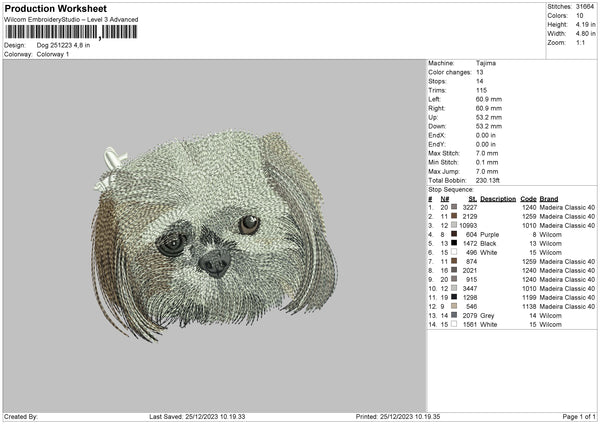Screen dimensions: 600x424
Task: Click the grey swatch for stop 13
Action: [454, 315]
